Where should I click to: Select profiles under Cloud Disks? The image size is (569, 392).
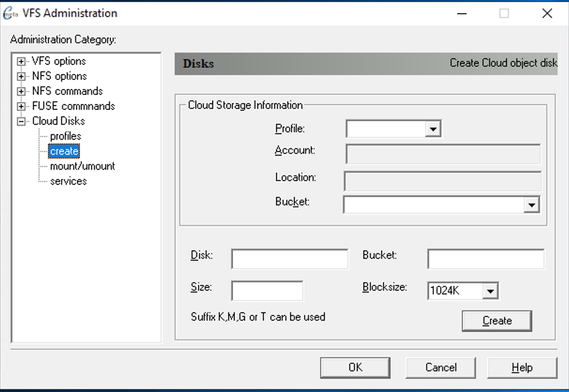[x=65, y=136]
